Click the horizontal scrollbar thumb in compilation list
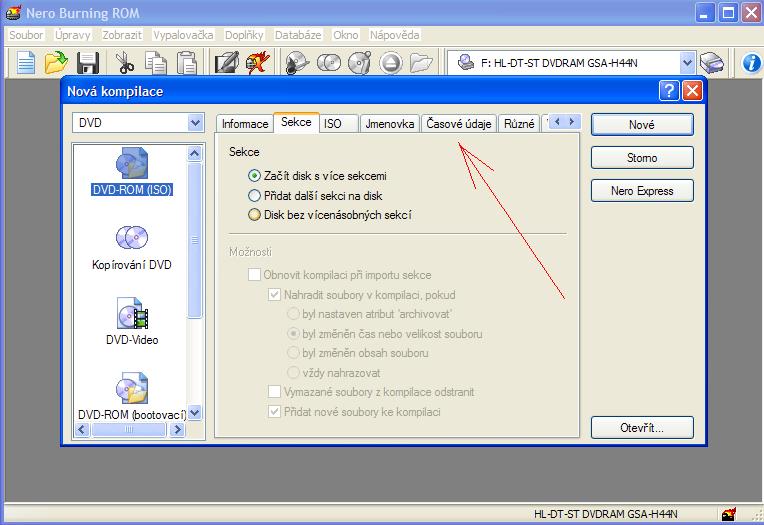The width and height of the screenshot is (764, 525). [129, 429]
